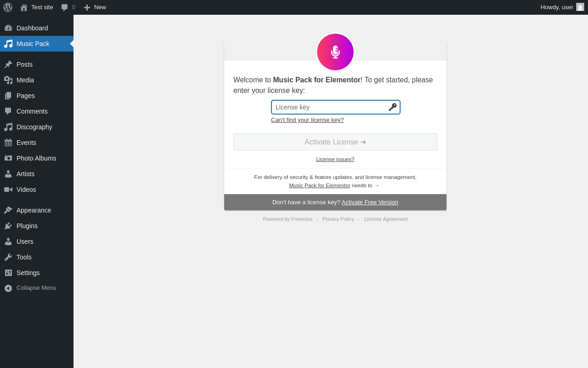Open the Comments menu item in sidebar

pos(37,111)
